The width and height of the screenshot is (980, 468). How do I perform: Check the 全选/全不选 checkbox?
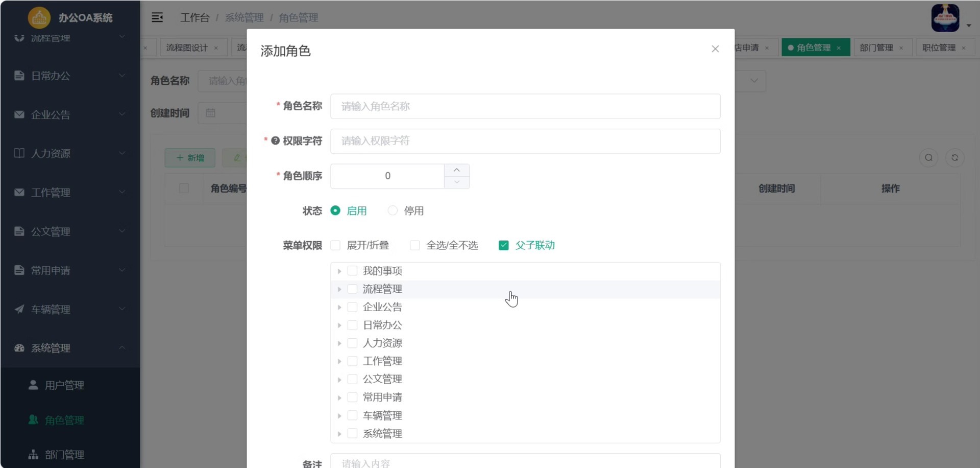coord(415,246)
